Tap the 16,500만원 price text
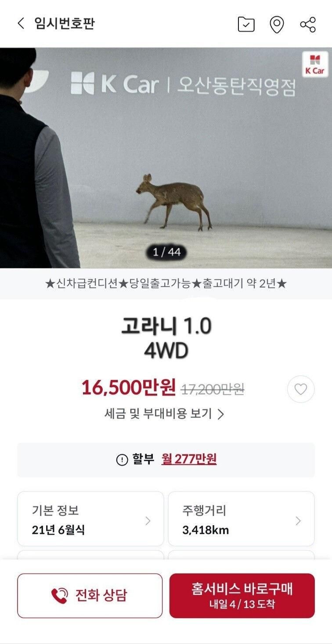This screenshot has height=644, width=332. [x=129, y=388]
